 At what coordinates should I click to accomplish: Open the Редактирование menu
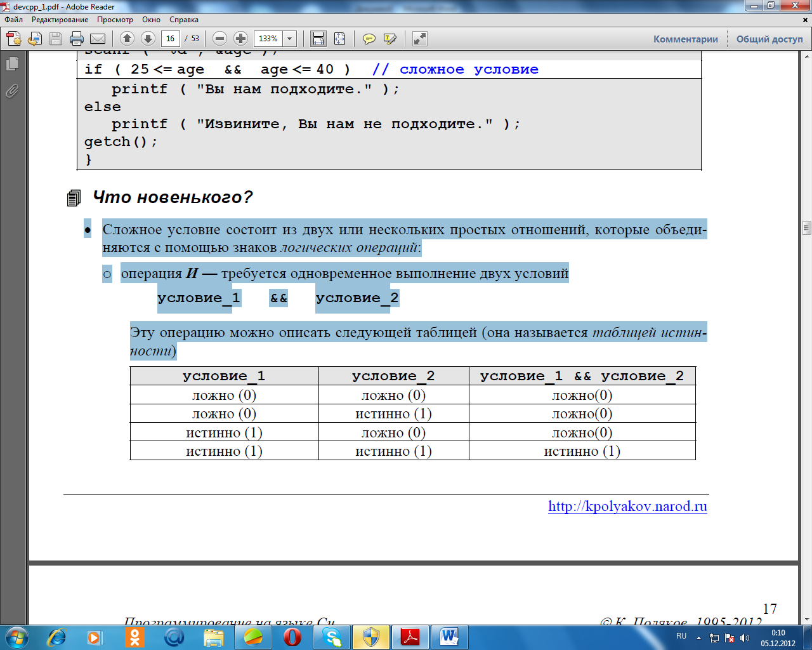60,20
